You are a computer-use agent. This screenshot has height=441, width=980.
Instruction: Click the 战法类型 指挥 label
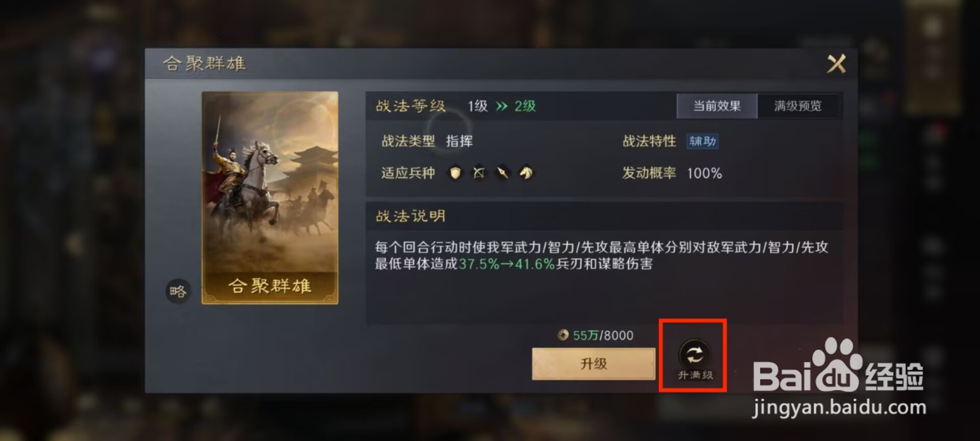(x=427, y=141)
